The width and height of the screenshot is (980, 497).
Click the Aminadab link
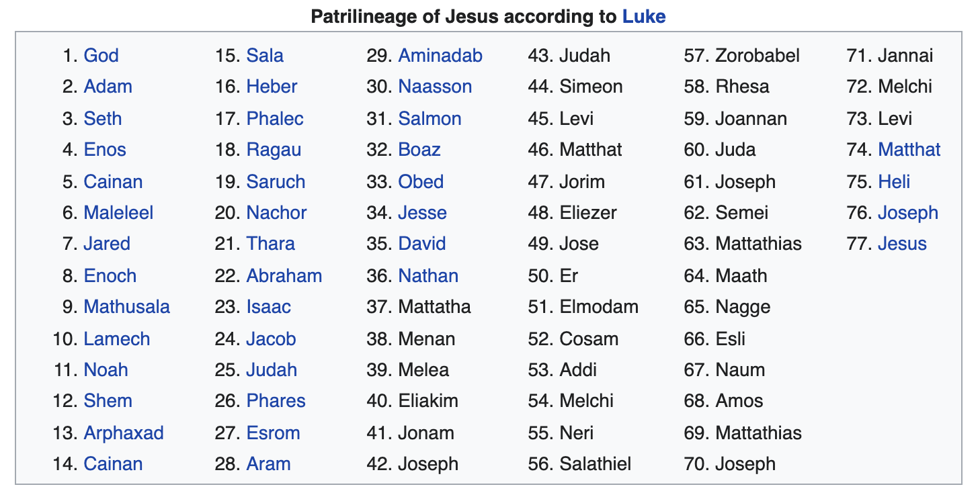pyautogui.click(x=440, y=56)
